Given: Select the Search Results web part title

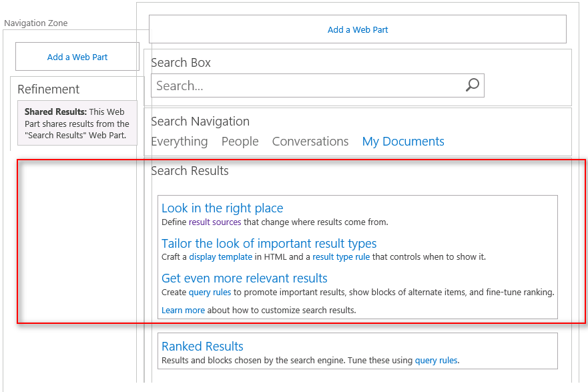Looking at the screenshot, I should coord(190,171).
